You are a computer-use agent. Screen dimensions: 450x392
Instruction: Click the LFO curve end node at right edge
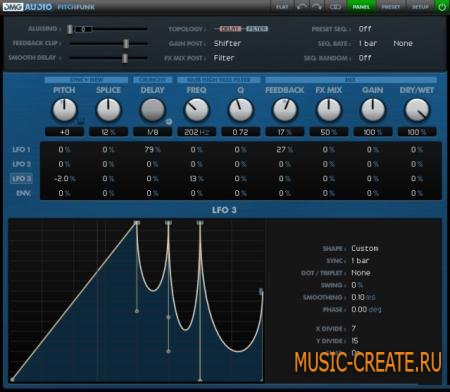[x=261, y=292]
